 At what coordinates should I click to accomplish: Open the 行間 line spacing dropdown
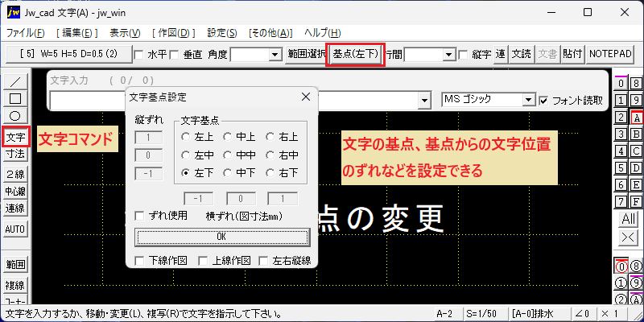pos(449,55)
